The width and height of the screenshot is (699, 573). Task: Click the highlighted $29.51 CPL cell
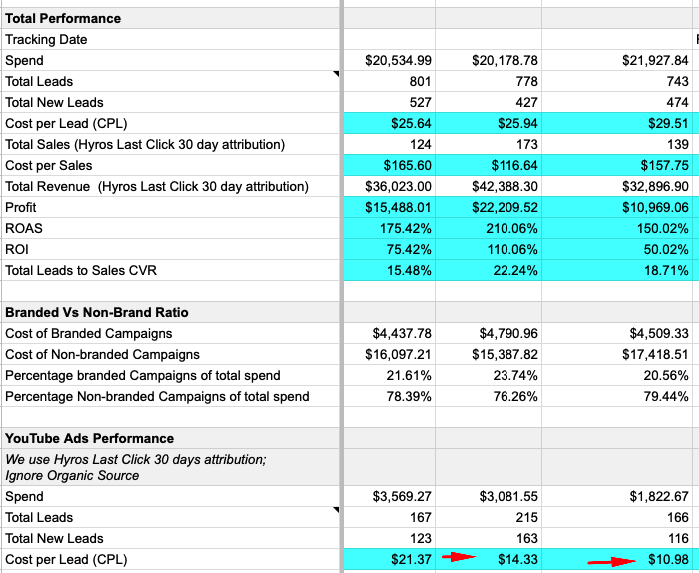pos(617,123)
